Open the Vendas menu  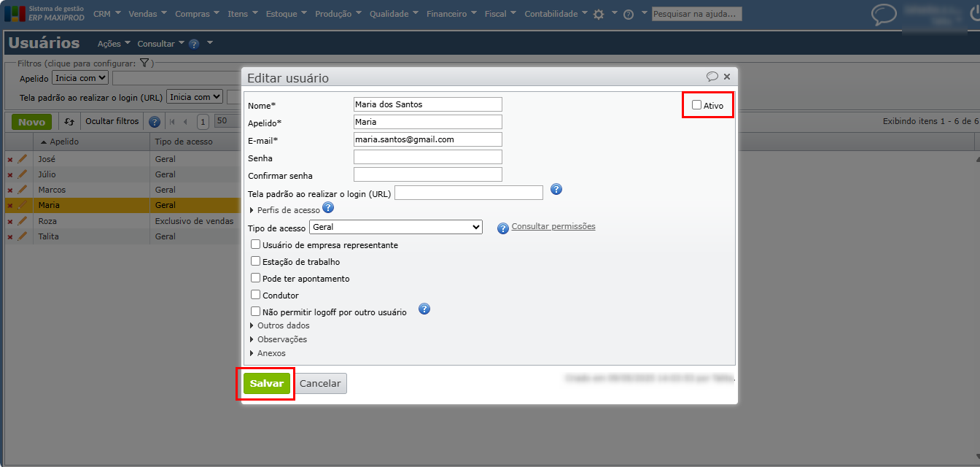pos(147,14)
